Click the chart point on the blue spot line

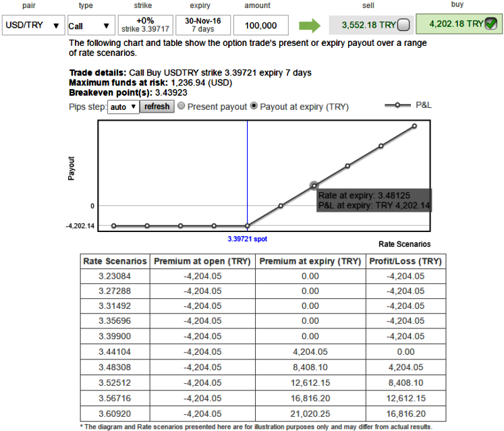click(x=247, y=226)
